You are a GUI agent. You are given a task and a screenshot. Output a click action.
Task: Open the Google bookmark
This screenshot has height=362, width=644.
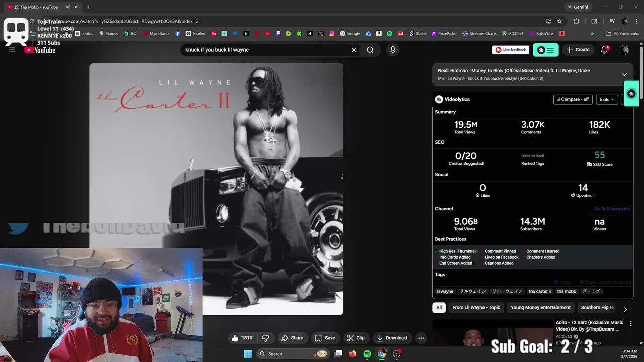pos(350,34)
